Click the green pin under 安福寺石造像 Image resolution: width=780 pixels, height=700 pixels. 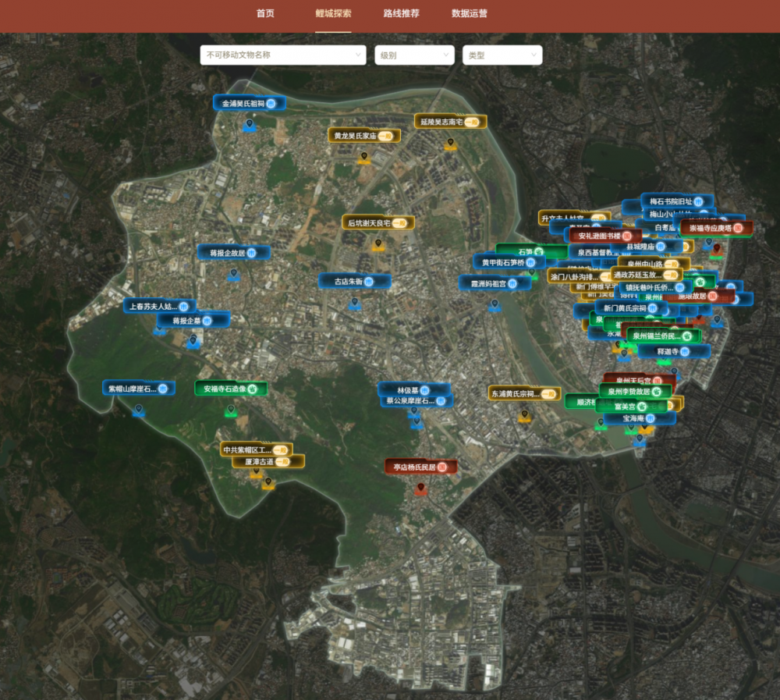(231, 410)
